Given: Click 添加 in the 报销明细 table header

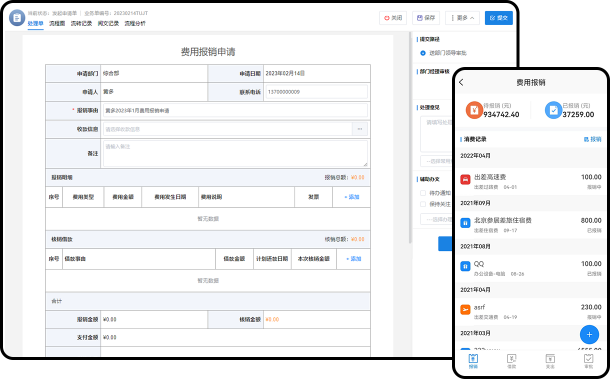Looking at the screenshot, I should [x=352, y=197].
